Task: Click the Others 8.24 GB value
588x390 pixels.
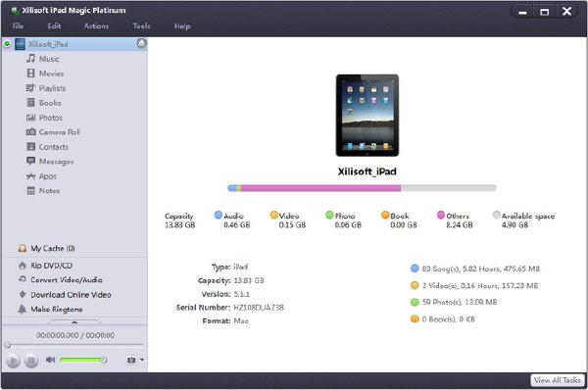Action: point(460,225)
